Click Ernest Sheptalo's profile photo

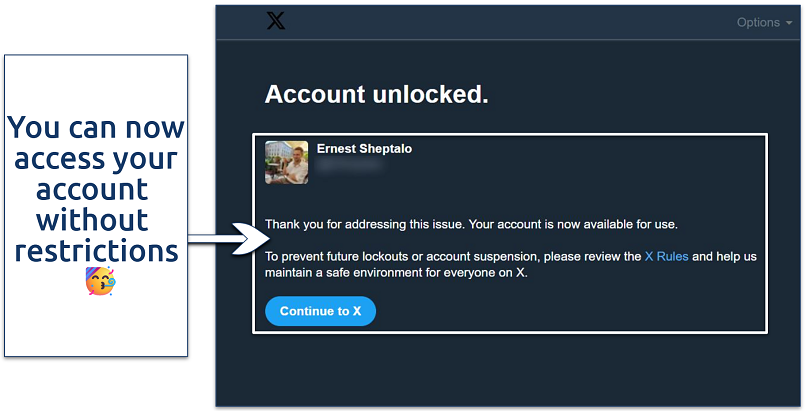[286, 162]
